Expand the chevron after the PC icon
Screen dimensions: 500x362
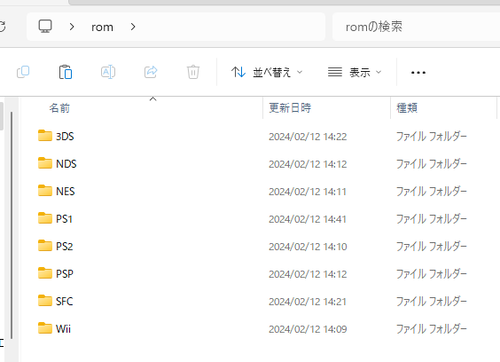(x=72, y=27)
